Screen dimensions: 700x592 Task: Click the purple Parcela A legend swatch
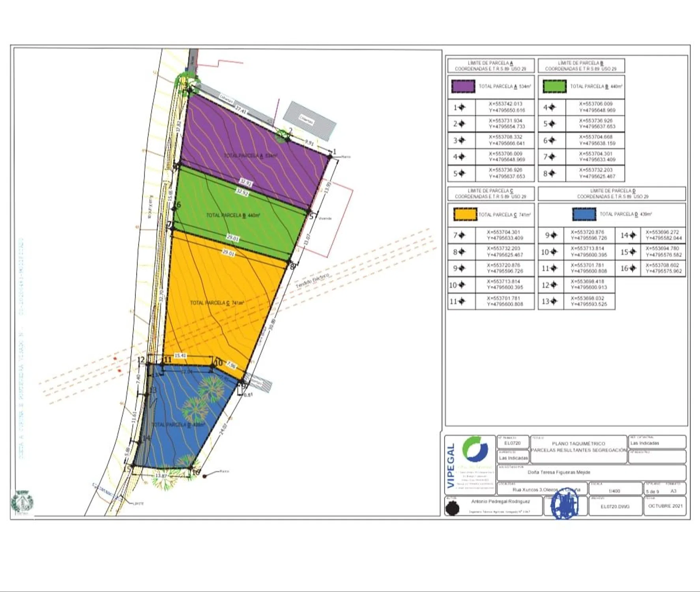point(463,86)
